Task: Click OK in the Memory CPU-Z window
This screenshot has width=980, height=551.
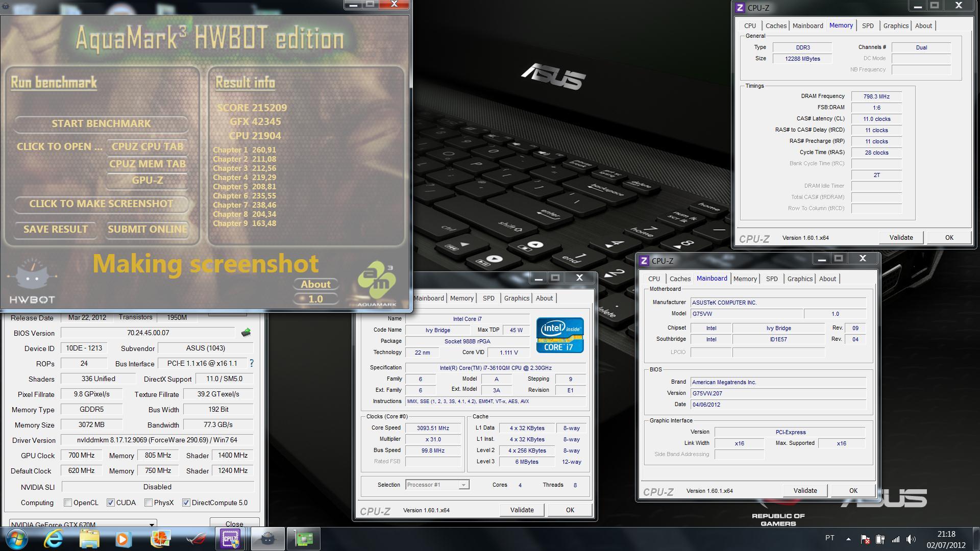Action: 949,237
